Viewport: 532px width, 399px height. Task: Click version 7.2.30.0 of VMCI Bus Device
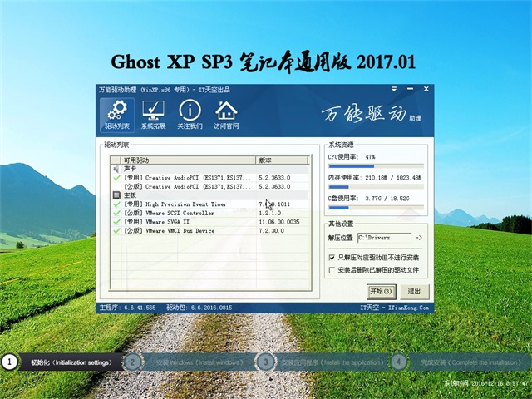click(272, 231)
